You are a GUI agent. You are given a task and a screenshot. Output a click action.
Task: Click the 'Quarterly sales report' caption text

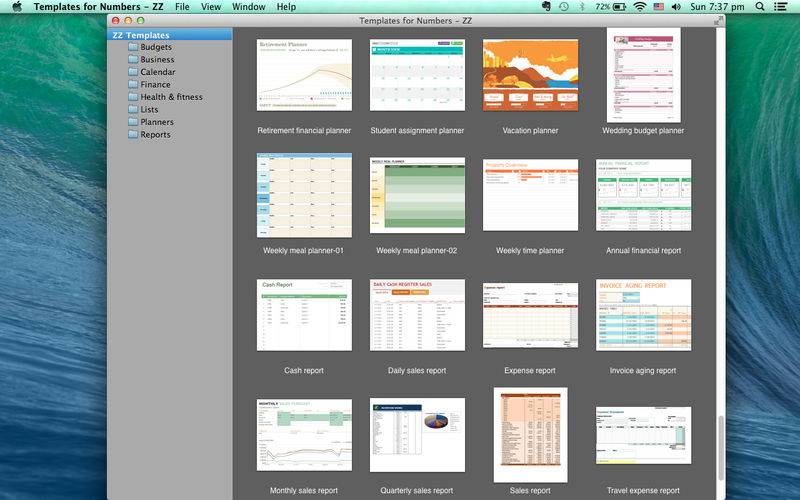[x=416, y=491]
